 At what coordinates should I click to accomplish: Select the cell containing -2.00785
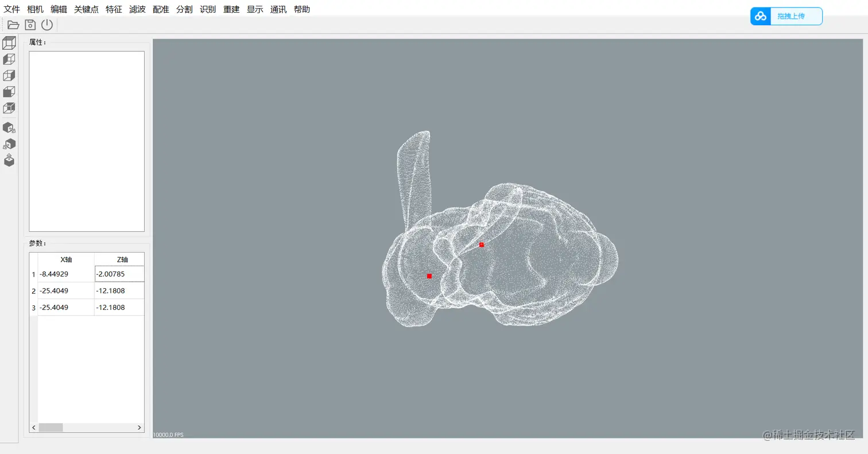pos(119,274)
